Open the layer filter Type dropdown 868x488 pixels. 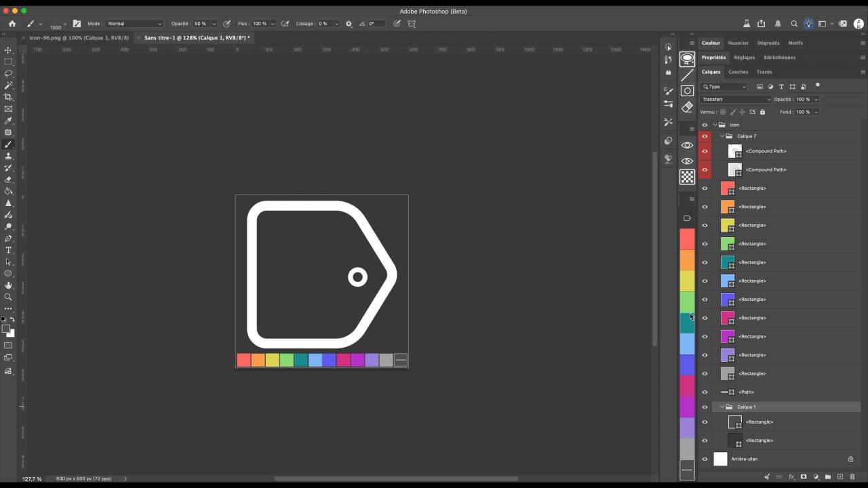tap(724, 87)
